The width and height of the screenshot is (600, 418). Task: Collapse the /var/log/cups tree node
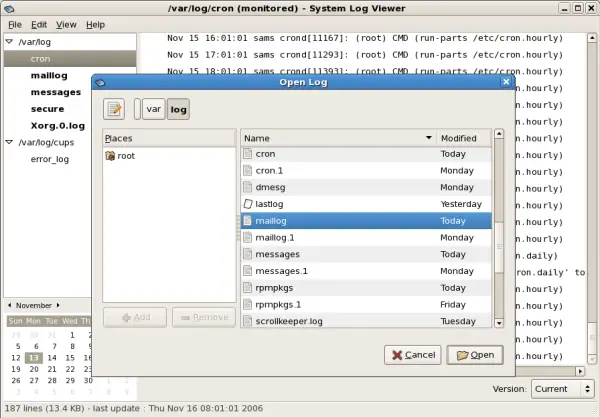pyautogui.click(x=9, y=142)
